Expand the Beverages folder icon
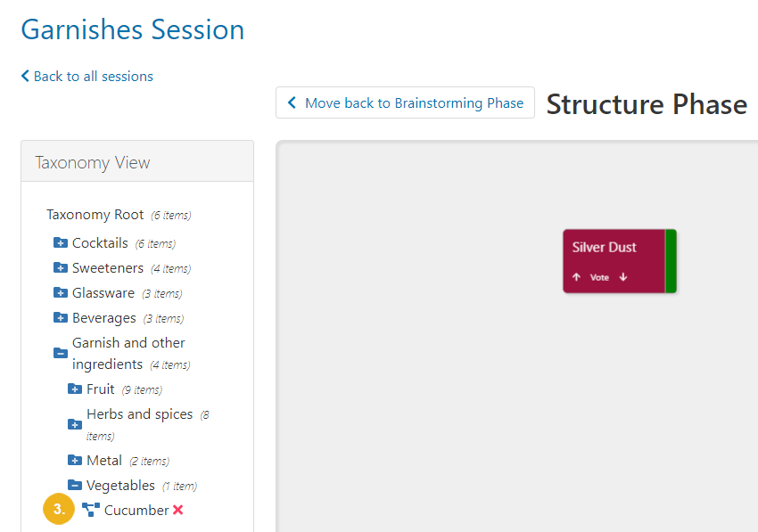The height and width of the screenshot is (532, 758). (x=61, y=318)
